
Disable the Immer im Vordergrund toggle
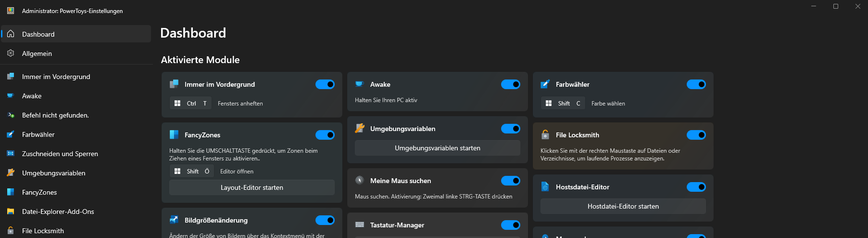coord(325,84)
